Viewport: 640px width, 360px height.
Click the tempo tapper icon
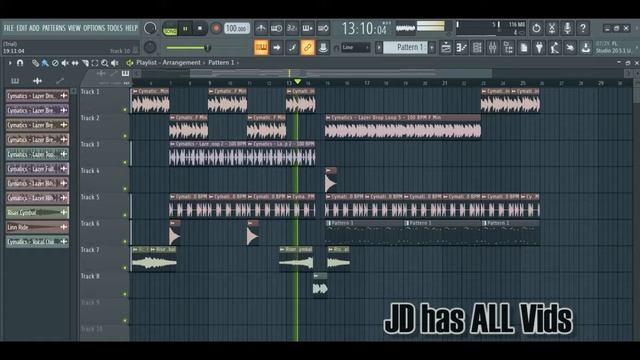pos(555,48)
